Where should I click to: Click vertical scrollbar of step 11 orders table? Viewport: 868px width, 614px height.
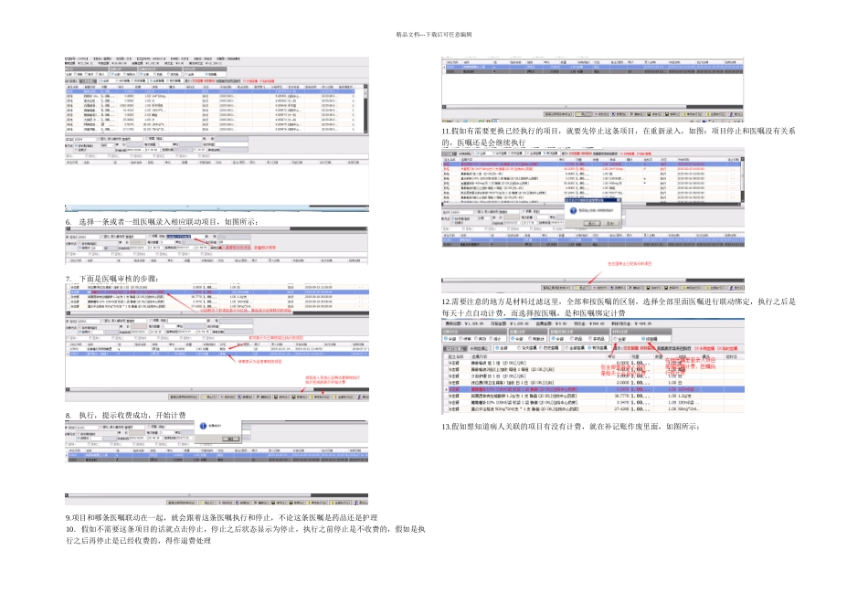point(742,180)
